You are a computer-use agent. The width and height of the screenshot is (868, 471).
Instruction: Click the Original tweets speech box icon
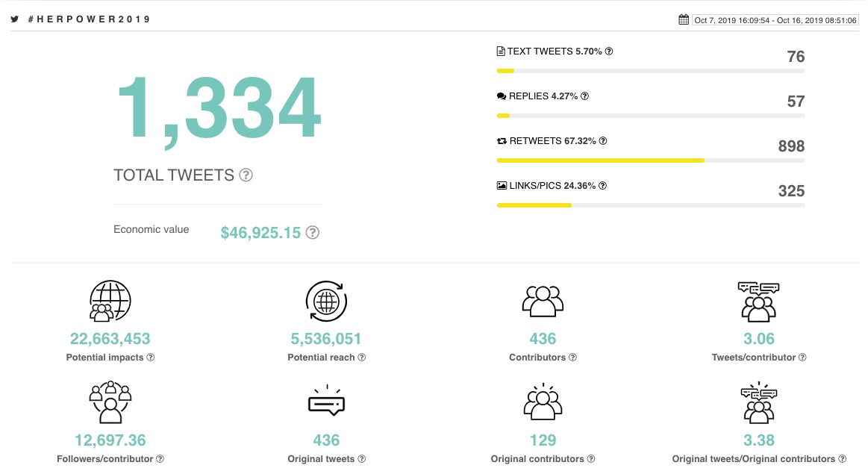pyautogui.click(x=326, y=402)
